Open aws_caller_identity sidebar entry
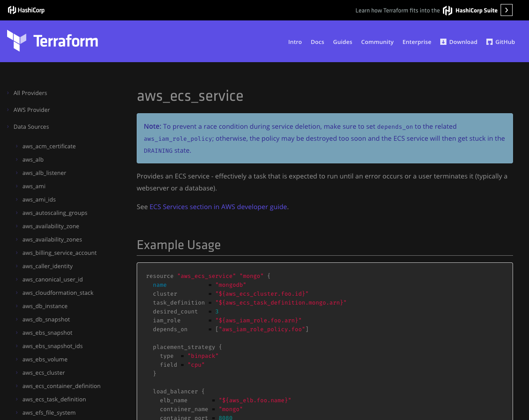The height and width of the screenshot is (420, 529). [47, 266]
